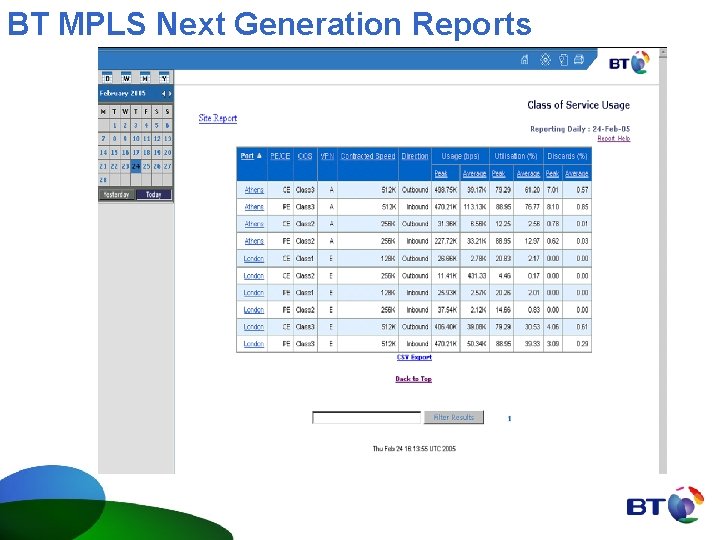
Task: Sort by Utilisation Peak column
Action: pos(499,174)
